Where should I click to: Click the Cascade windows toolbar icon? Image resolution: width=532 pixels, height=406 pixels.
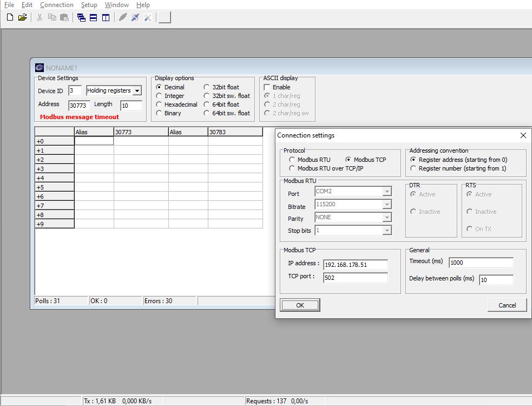[x=81, y=17]
